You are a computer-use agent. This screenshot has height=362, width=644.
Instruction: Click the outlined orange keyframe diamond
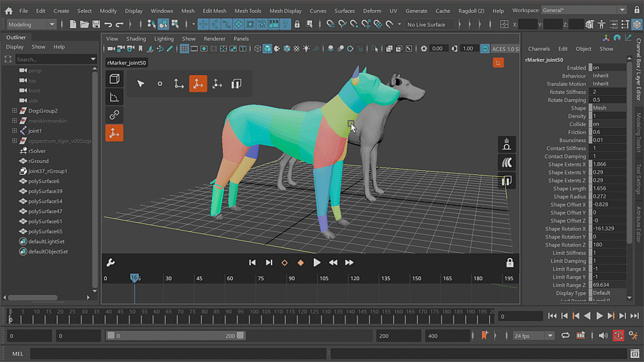pyautogui.click(x=284, y=263)
